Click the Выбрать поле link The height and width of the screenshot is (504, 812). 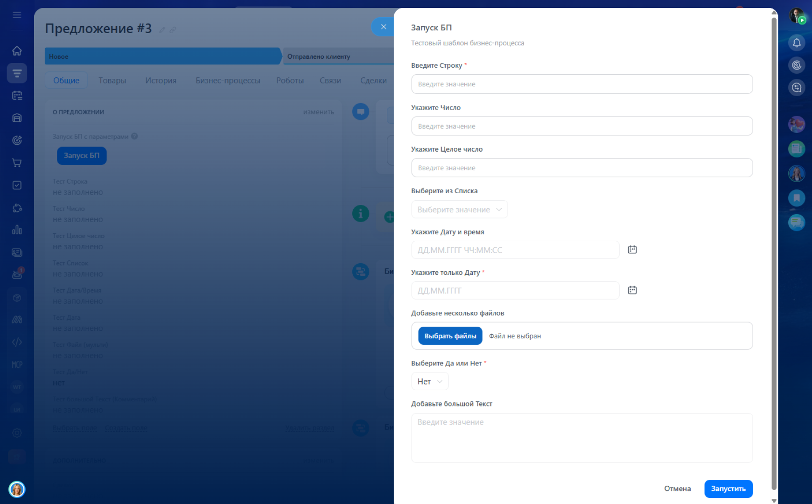[x=75, y=428]
